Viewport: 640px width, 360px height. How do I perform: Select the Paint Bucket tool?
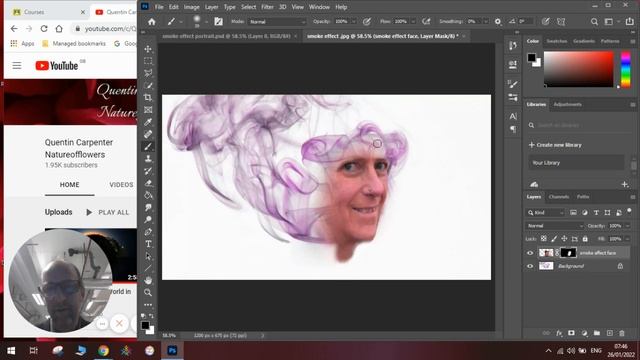click(148, 195)
